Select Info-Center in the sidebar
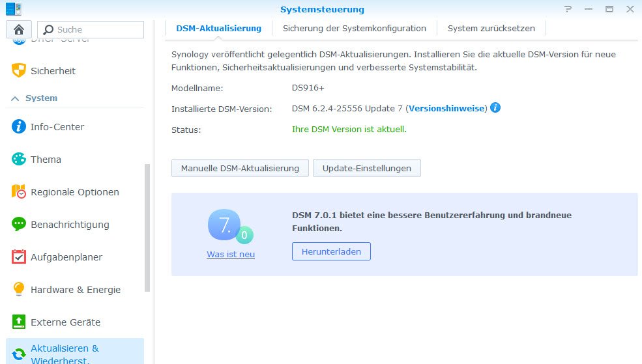The width and height of the screenshot is (642, 364). point(75,126)
